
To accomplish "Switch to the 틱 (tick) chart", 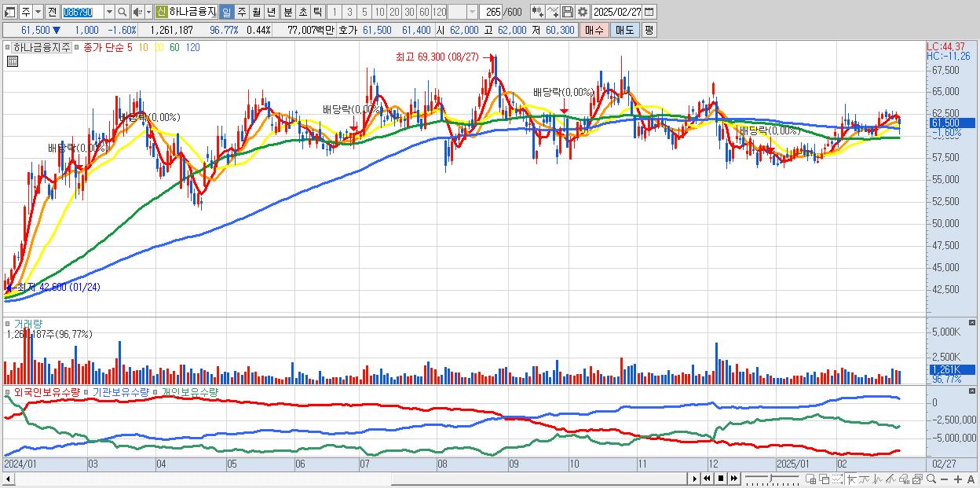I will 317,12.
